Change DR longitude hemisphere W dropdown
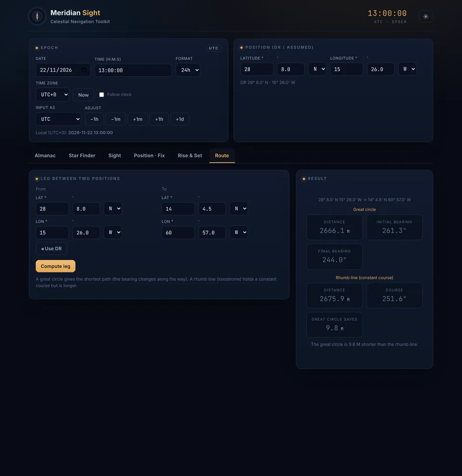Screen dimensions: 462x476 (x=407, y=69)
